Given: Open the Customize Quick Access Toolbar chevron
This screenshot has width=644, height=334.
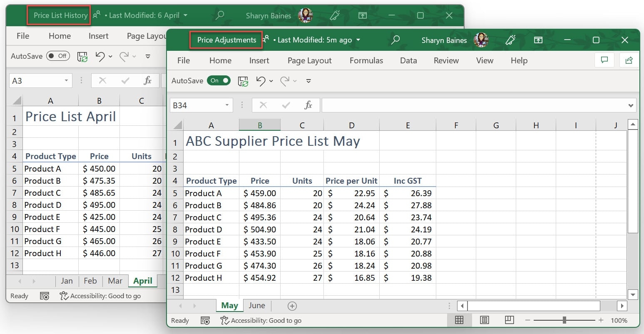Looking at the screenshot, I should 308,81.
